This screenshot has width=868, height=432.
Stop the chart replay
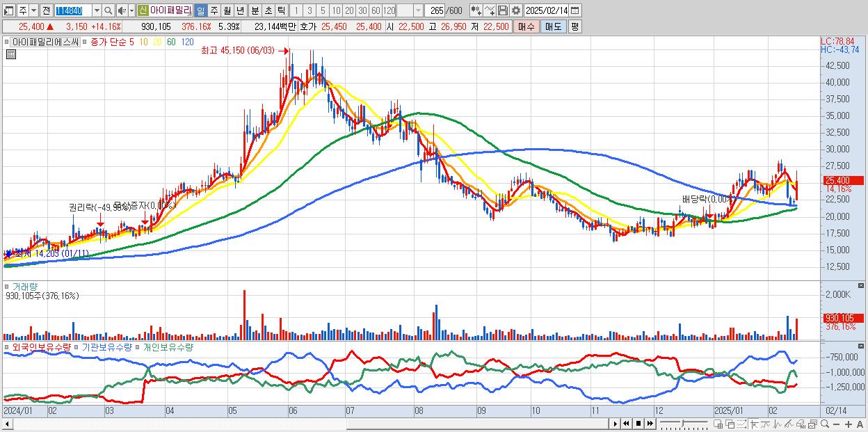(638, 424)
